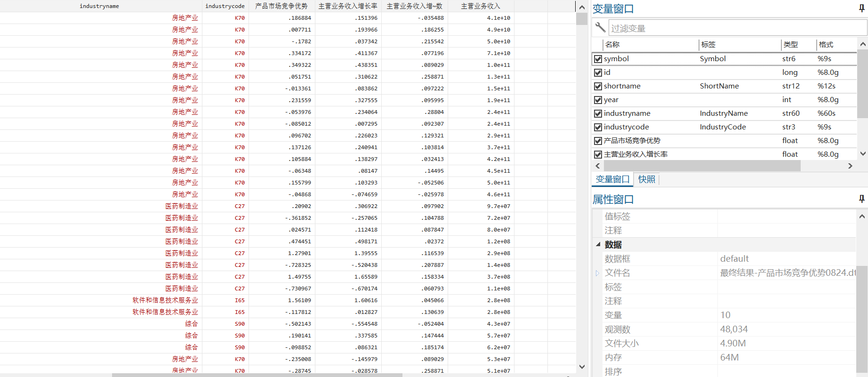Switch to the 快照 tab
Screen dimensions: 868x377
(x=646, y=179)
